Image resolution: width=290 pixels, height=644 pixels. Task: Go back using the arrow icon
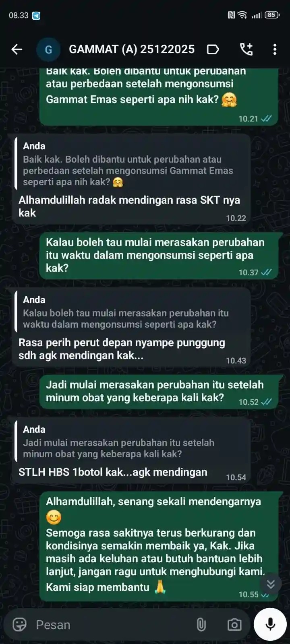point(17,50)
